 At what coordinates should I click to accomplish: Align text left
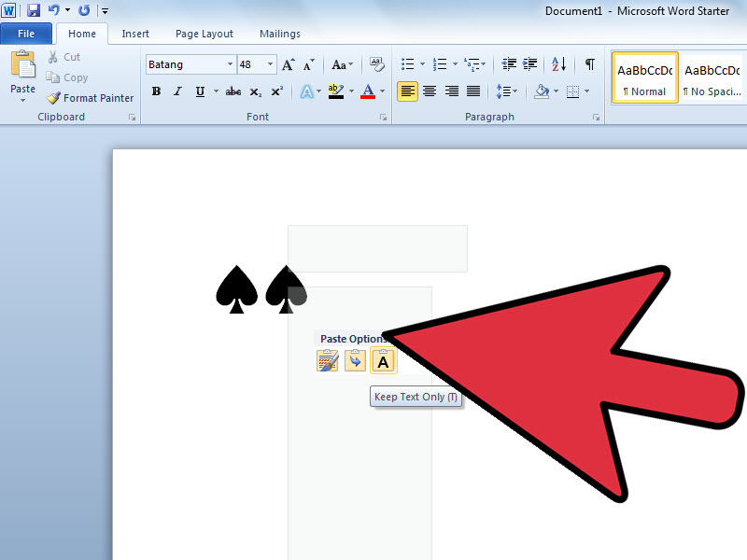(407, 91)
